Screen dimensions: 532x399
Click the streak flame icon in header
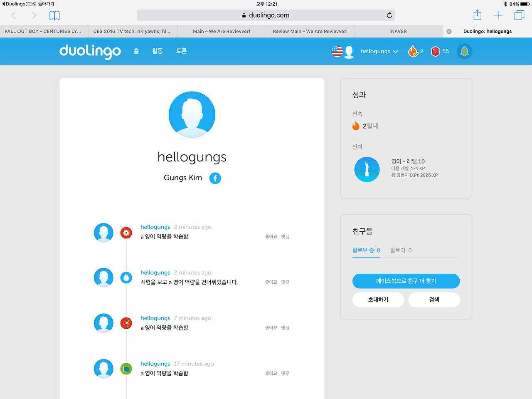(413, 51)
